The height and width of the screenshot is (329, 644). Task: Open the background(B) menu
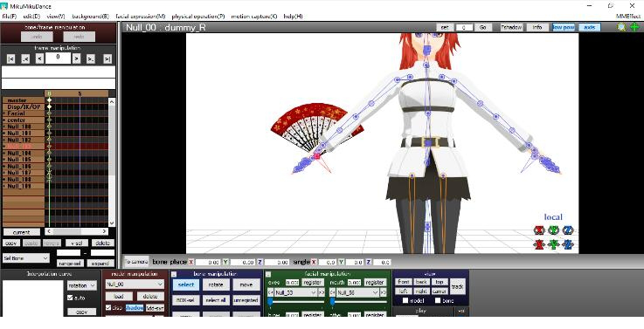coord(90,17)
